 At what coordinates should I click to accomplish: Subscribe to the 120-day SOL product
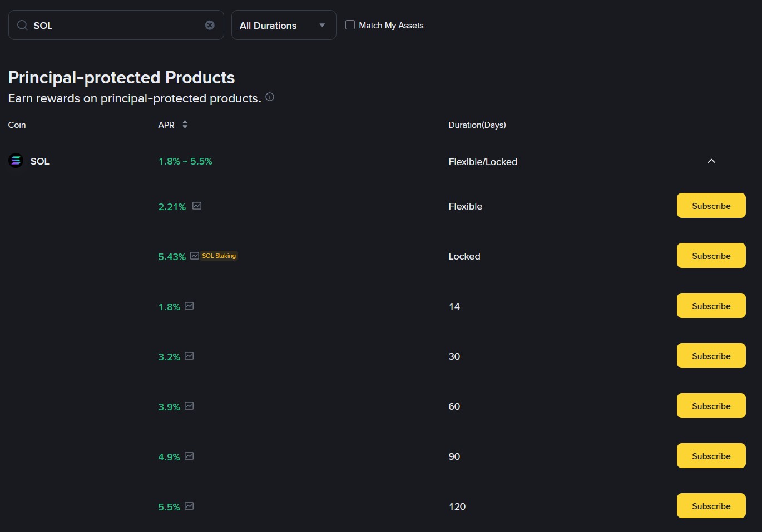click(711, 506)
